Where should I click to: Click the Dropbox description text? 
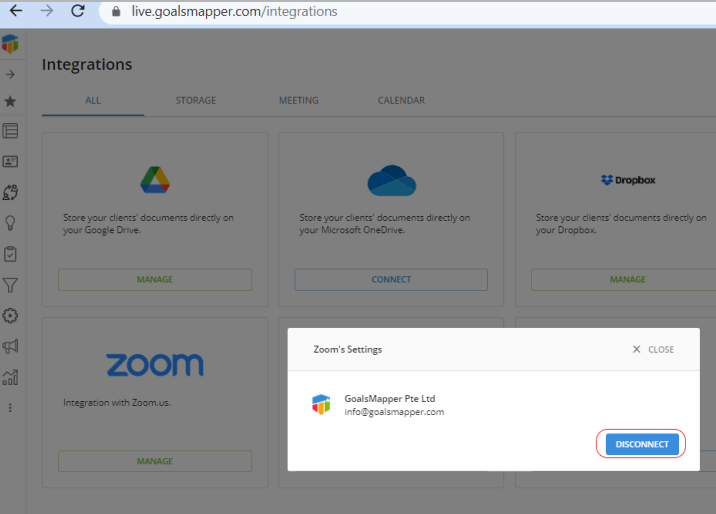click(621, 224)
